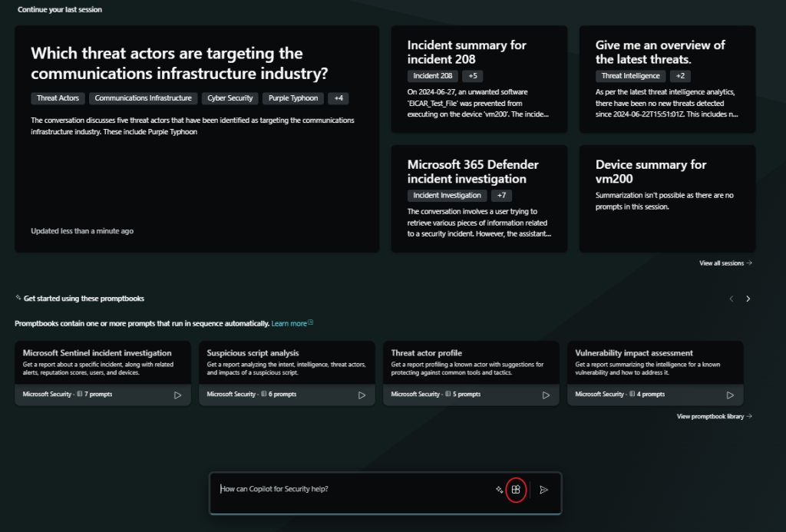The height and width of the screenshot is (532, 786).
Task: Expand the +4 more tags badge
Action: [339, 98]
